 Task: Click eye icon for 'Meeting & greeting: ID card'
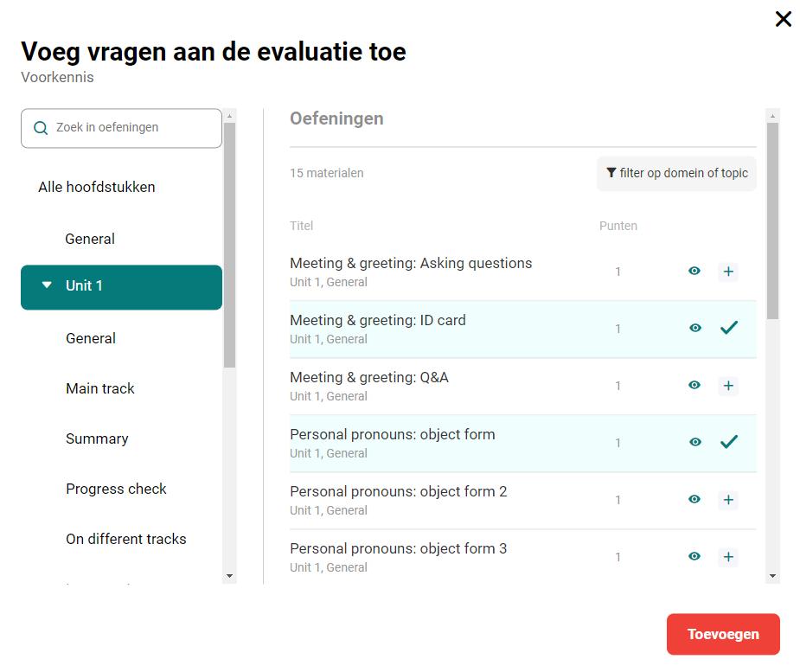pos(694,329)
